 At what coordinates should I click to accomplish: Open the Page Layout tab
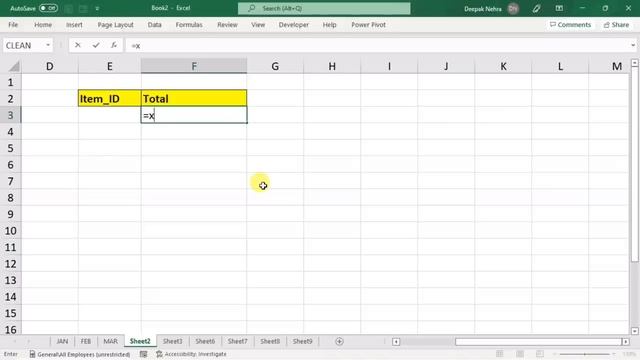pyautogui.click(x=116, y=25)
